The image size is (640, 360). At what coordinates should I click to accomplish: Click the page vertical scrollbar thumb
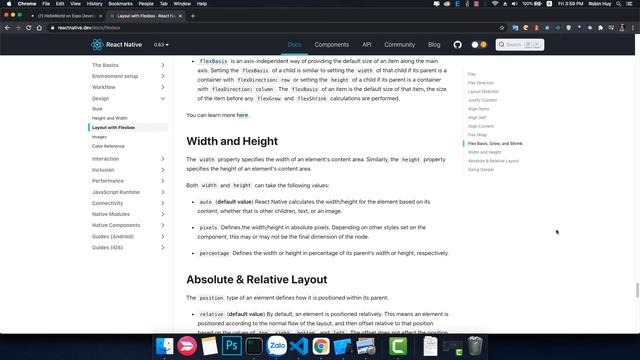[x=637, y=290]
